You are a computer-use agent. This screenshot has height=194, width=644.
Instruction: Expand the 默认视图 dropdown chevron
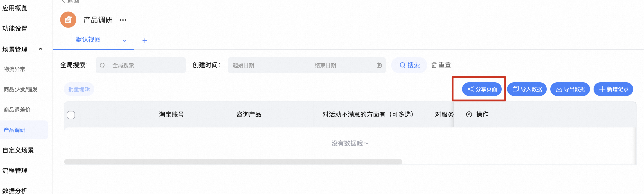(124, 41)
